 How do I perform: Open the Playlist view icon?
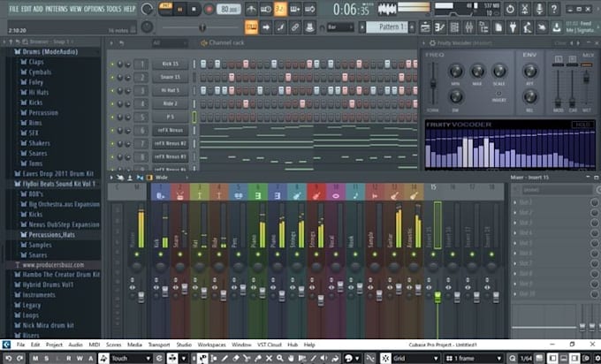point(425,27)
